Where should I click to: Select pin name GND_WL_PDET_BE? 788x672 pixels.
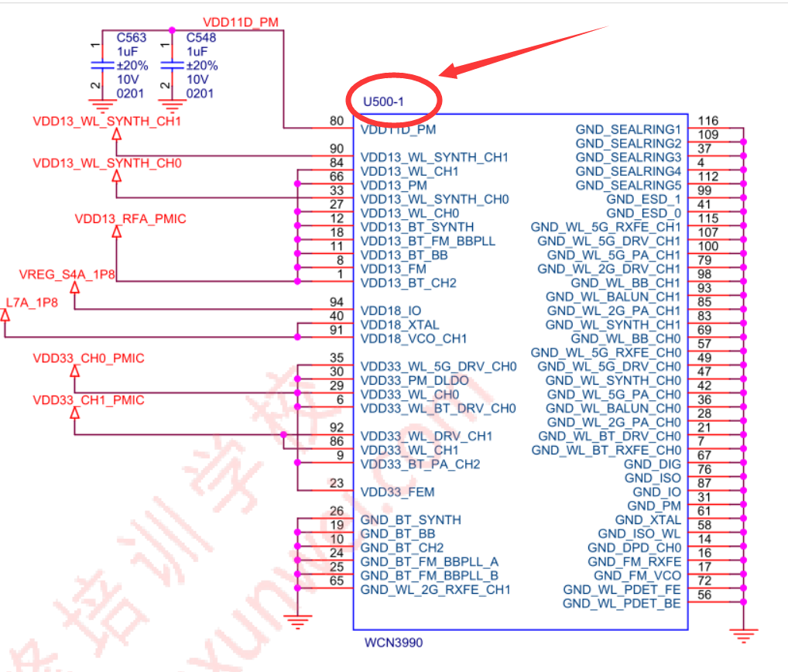click(x=622, y=604)
